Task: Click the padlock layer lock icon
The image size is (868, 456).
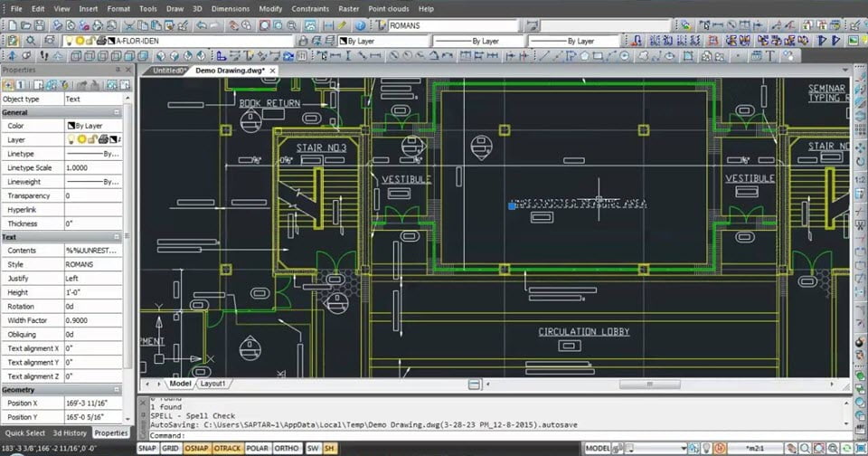Action: click(303, 41)
